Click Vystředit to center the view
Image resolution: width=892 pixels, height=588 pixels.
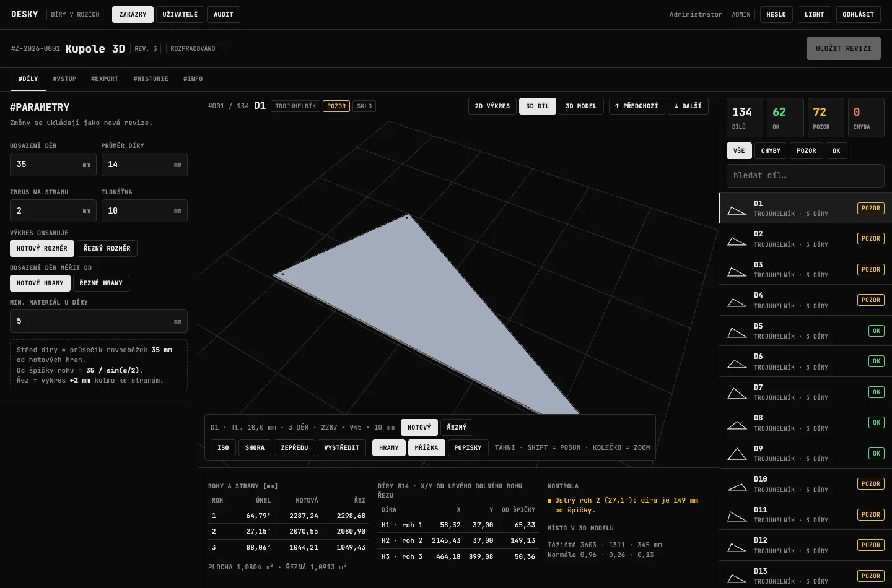342,447
